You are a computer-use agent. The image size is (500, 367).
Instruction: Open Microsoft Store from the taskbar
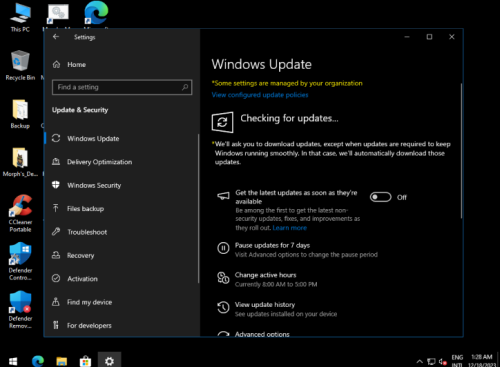click(x=85, y=361)
